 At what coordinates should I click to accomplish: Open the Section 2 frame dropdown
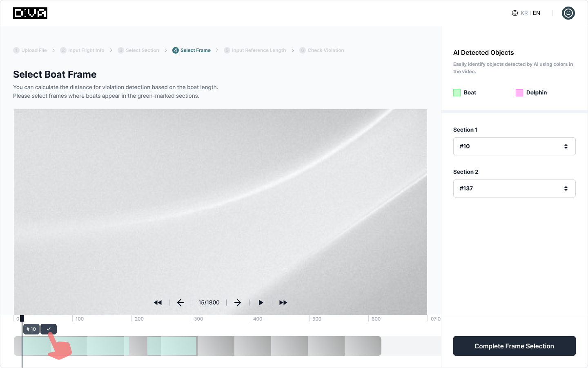coord(514,188)
